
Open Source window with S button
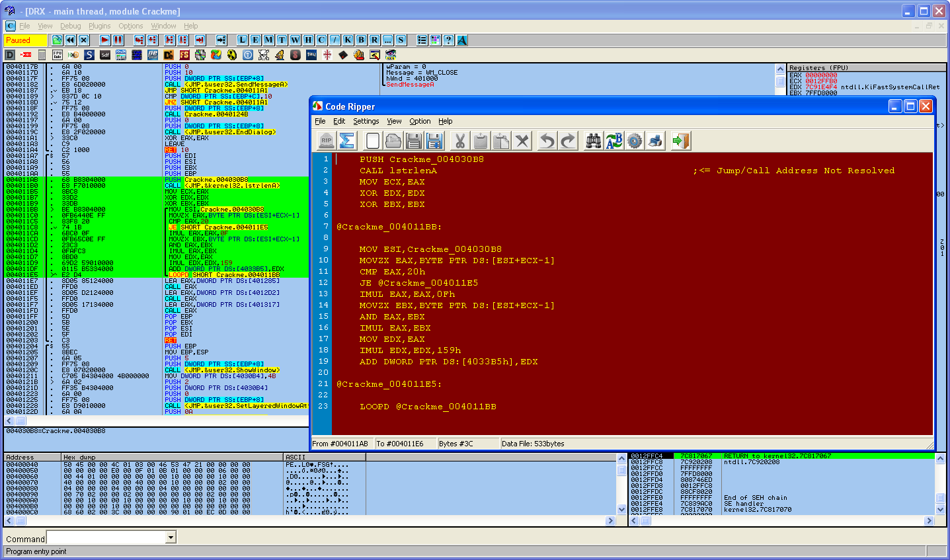(401, 40)
